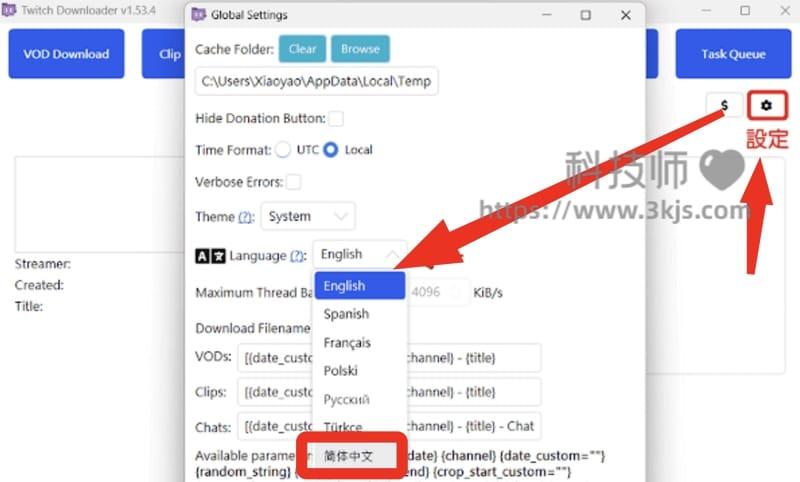Close the Global Settings window
The height and width of the screenshot is (482, 800).
(626, 15)
